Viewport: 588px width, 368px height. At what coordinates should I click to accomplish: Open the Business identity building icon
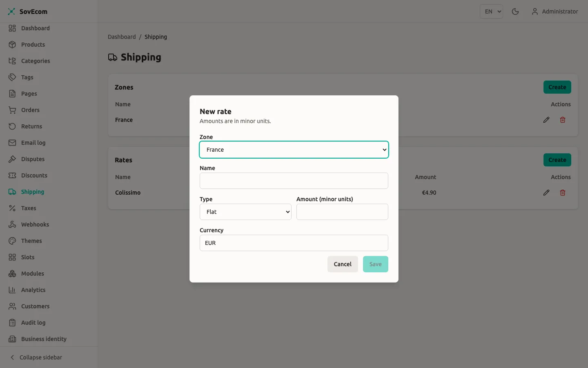pos(12,339)
